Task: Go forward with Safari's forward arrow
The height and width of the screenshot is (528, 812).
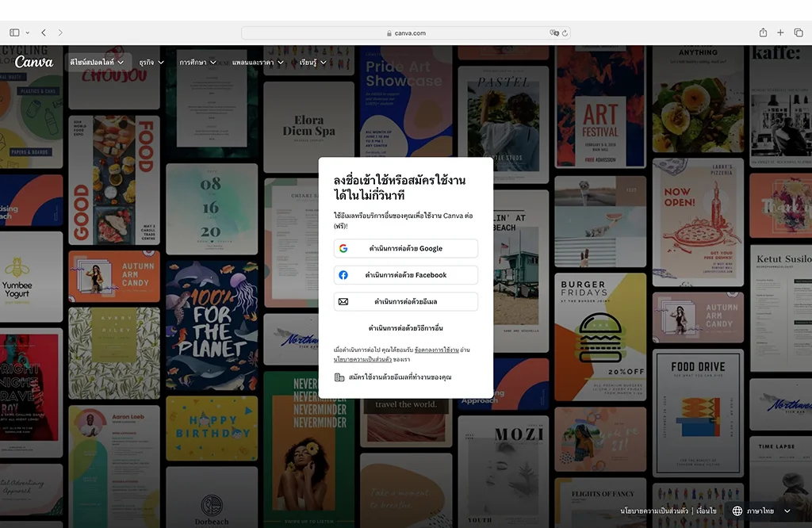Action: click(60, 33)
